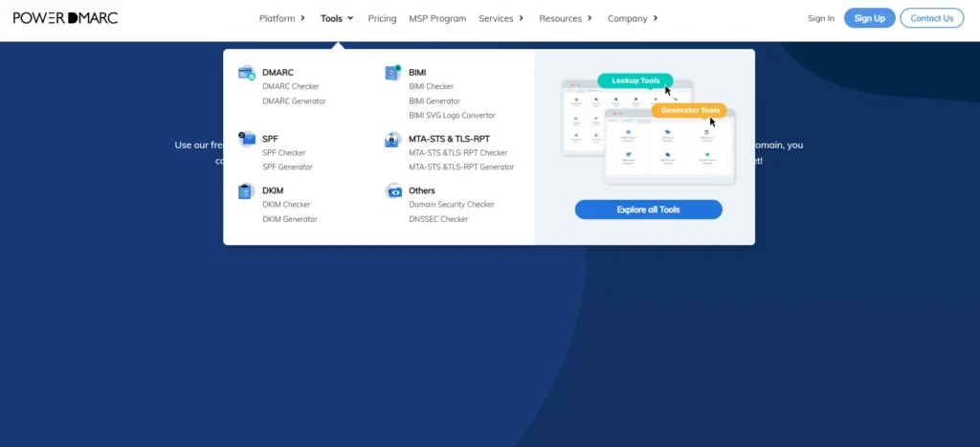Click the Sign In link
The image size is (980, 447).
(x=820, y=18)
